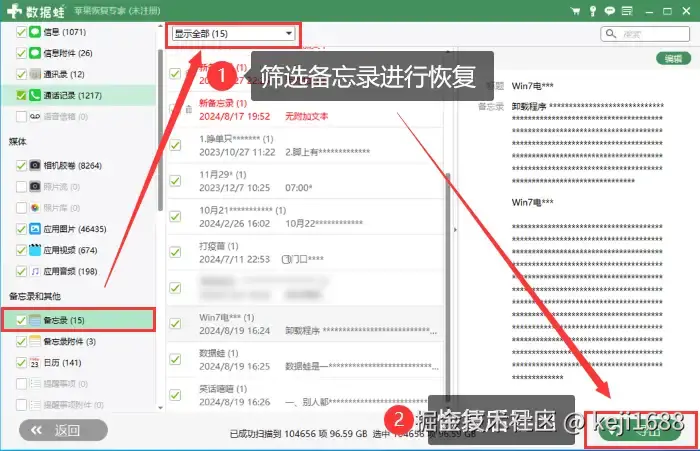Click the 信息附件 message attachments icon
Screen dimensions: 700x451
[x=35, y=53]
